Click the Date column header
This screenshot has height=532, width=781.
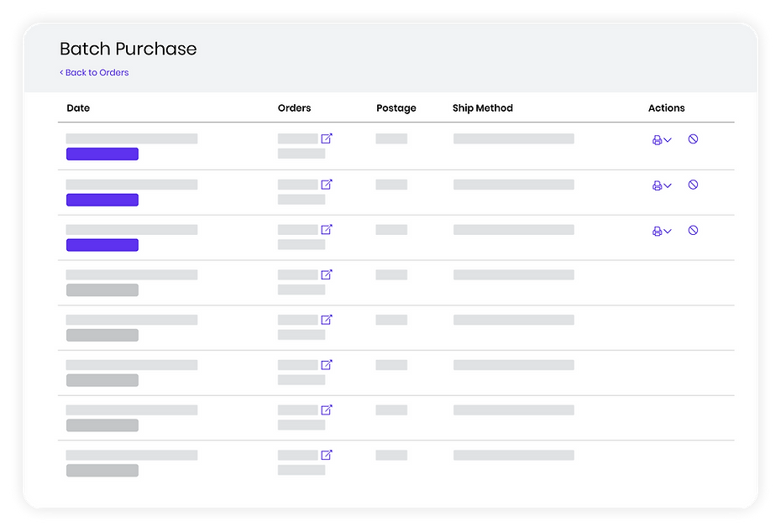click(78, 108)
